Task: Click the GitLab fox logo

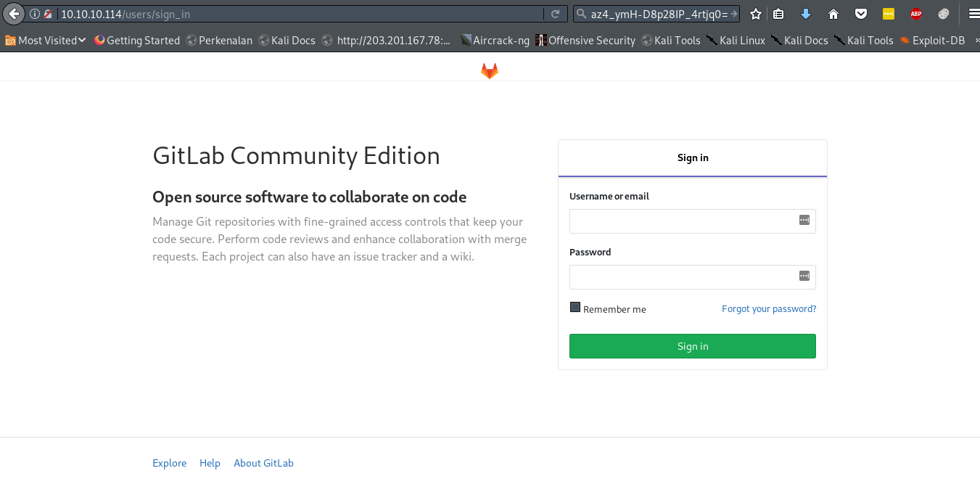Action: click(490, 70)
